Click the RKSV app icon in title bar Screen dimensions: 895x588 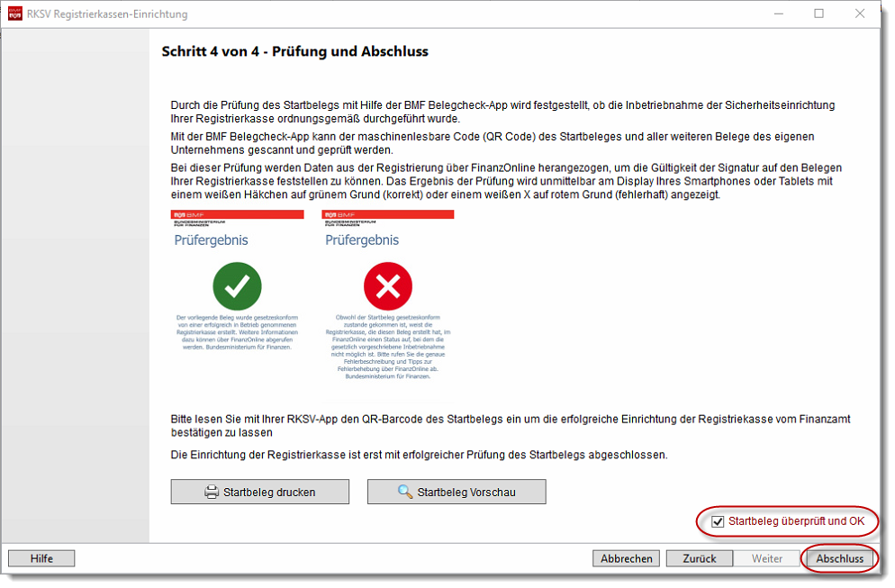click(14, 14)
